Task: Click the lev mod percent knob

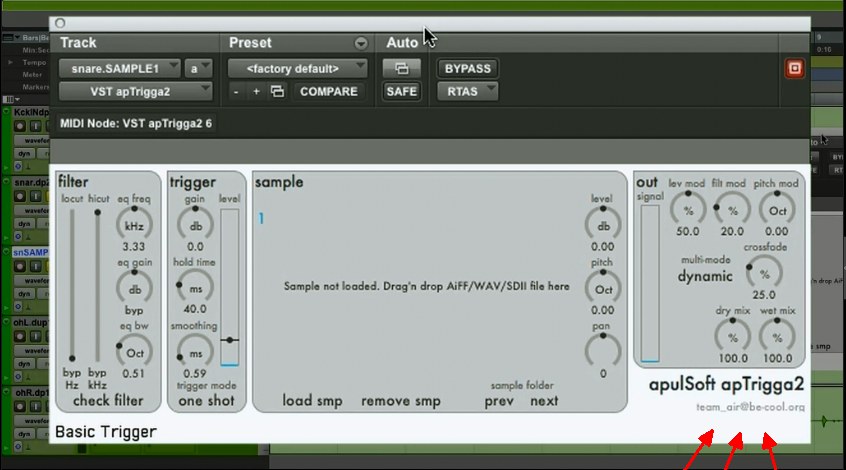Action: click(x=688, y=209)
